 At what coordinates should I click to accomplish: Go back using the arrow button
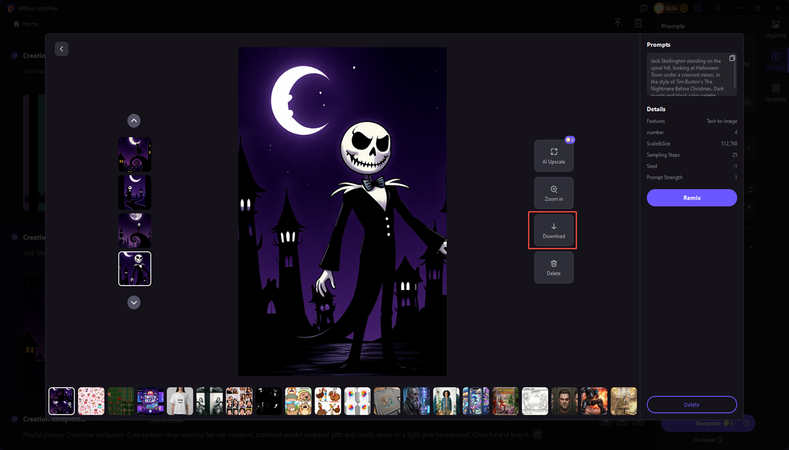click(x=61, y=49)
